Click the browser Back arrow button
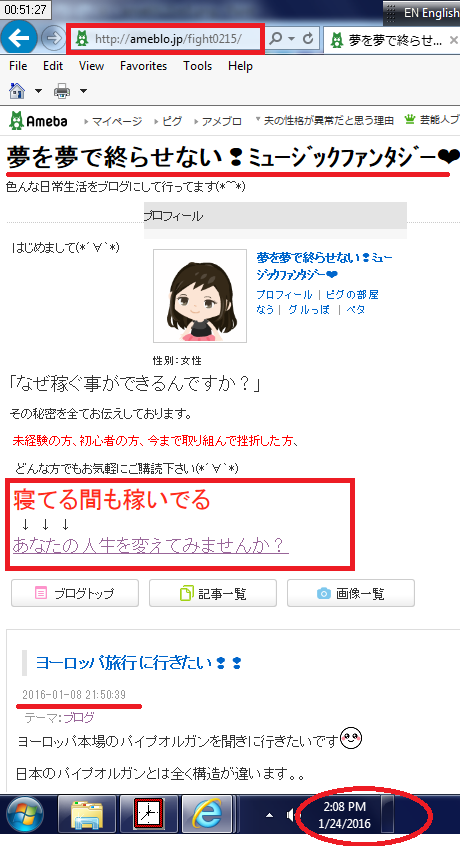This screenshot has width=460, height=846. pyautogui.click(x=19, y=38)
